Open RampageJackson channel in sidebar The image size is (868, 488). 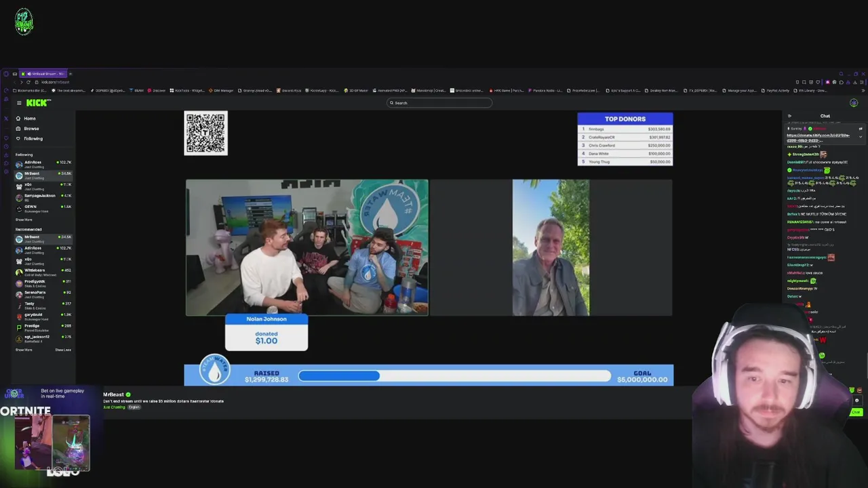pyautogui.click(x=43, y=197)
